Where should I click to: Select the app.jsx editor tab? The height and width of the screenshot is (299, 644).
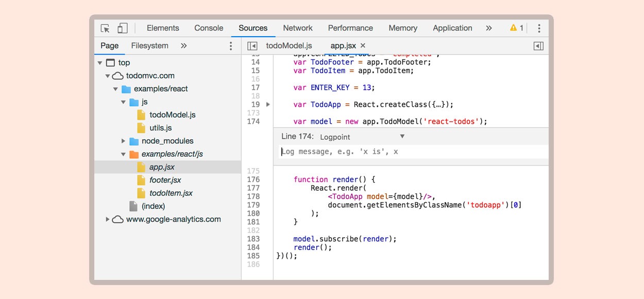click(x=343, y=46)
